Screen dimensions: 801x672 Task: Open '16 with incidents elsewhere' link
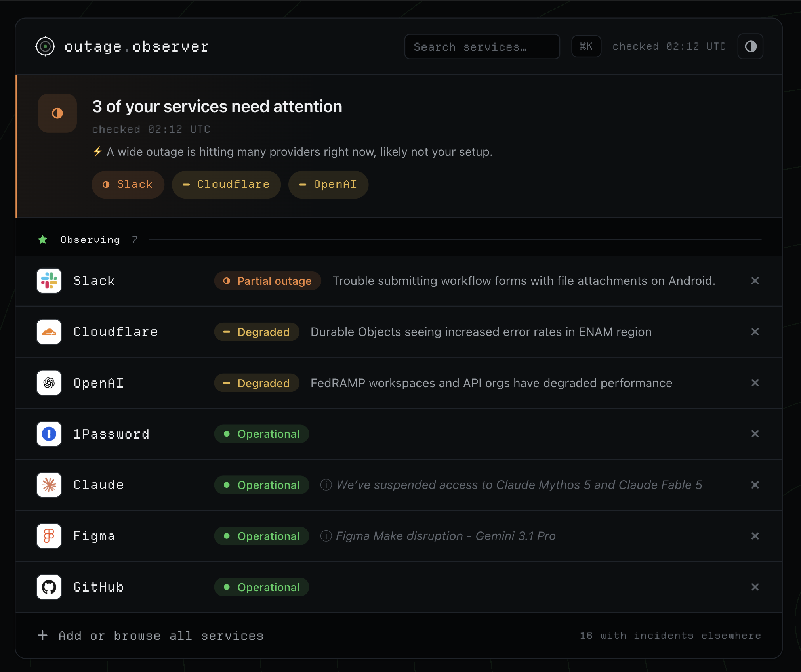click(670, 636)
